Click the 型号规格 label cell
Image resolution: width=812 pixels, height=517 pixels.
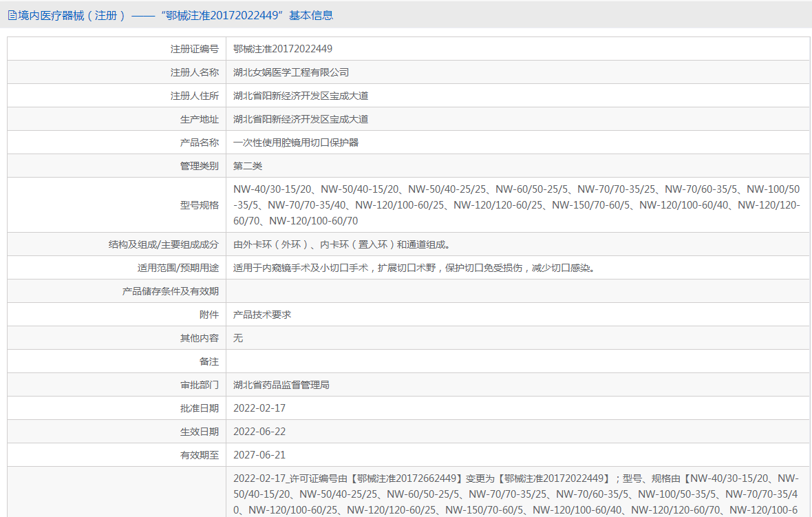tap(116, 204)
